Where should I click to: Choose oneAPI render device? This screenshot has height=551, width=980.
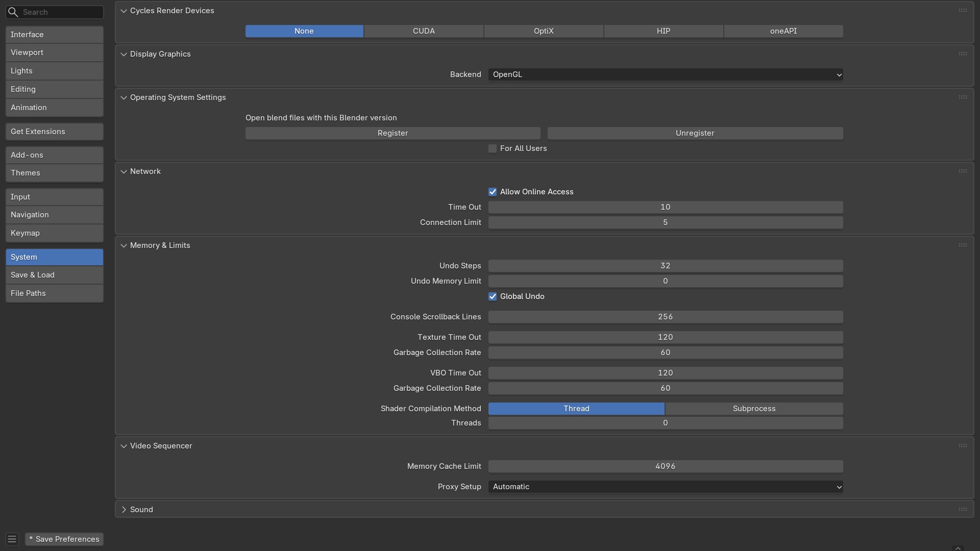[x=783, y=31]
